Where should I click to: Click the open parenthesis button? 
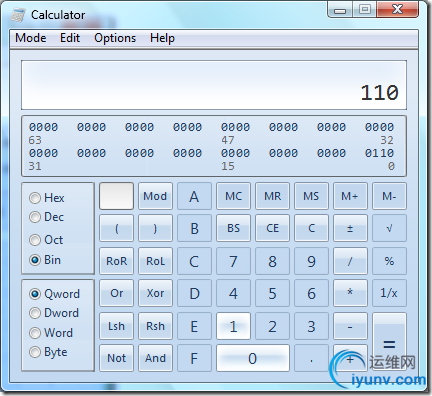click(116, 228)
